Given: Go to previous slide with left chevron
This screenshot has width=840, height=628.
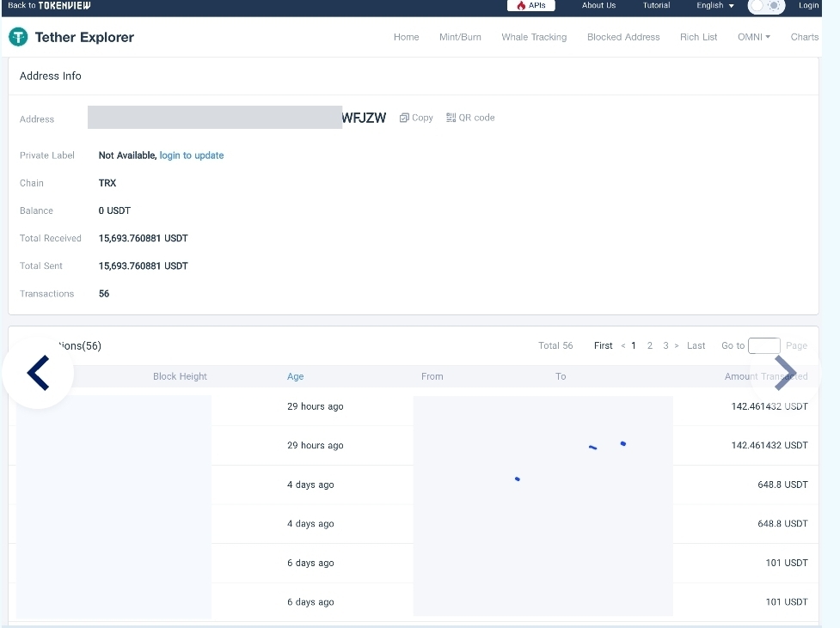Looking at the screenshot, I should click(x=38, y=373).
